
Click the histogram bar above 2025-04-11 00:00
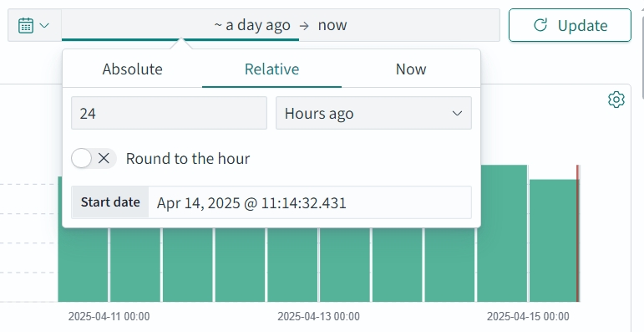pyautogui.click(x=135, y=265)
